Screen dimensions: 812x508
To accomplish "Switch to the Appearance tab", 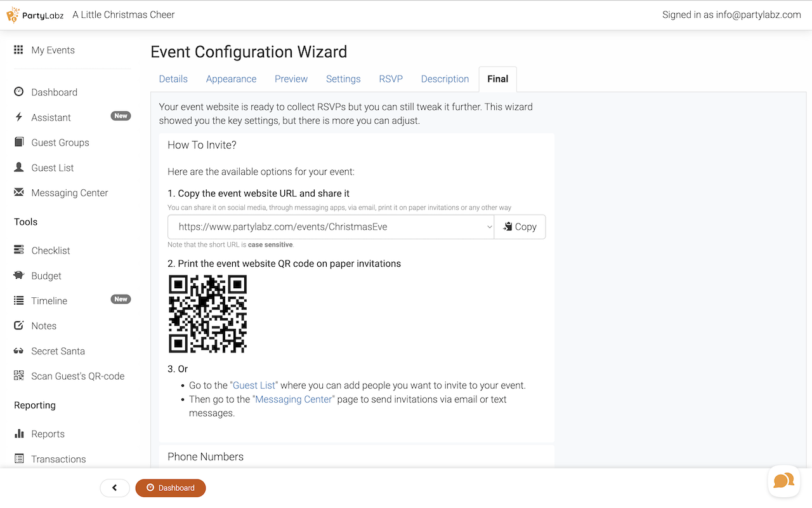I will (x=231, y=79).
